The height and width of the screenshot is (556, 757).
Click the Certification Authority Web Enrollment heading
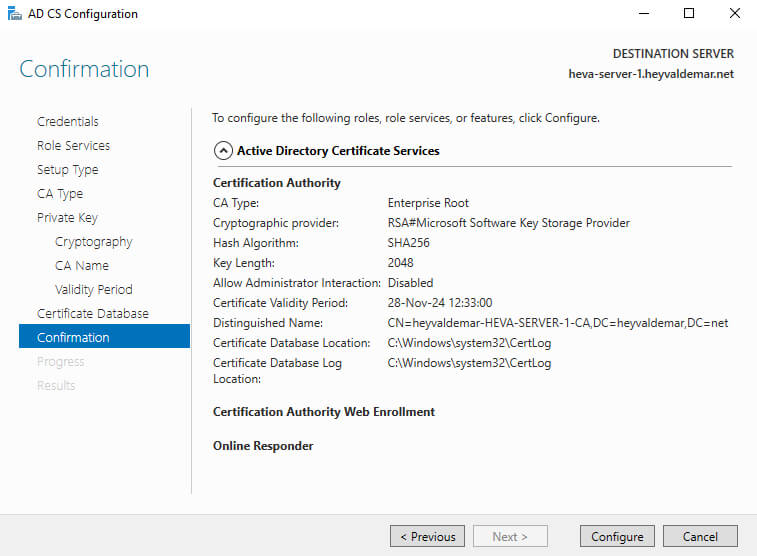[x=324, y=412]
